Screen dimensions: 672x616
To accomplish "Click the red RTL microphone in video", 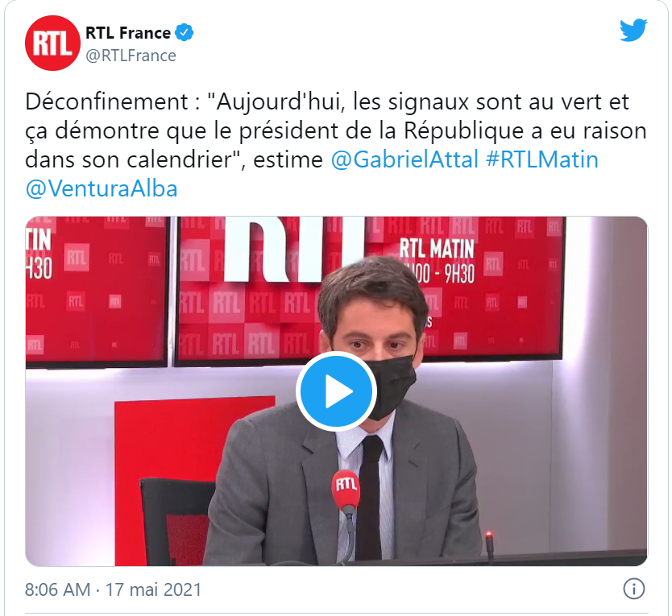I will [346, 491].
